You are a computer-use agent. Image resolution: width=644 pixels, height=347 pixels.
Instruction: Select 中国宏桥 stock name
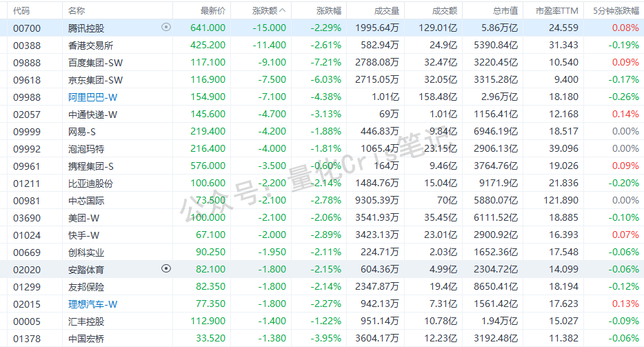click(x=86, y=338)
